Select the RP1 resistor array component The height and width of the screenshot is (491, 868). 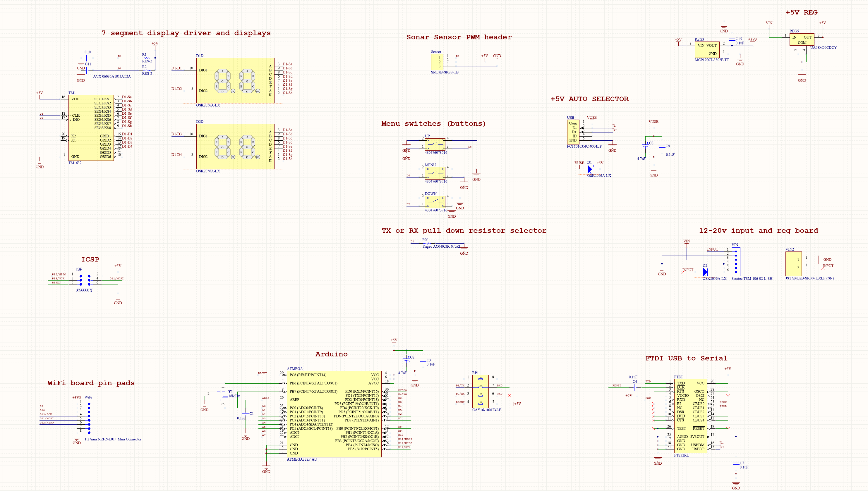480,391
